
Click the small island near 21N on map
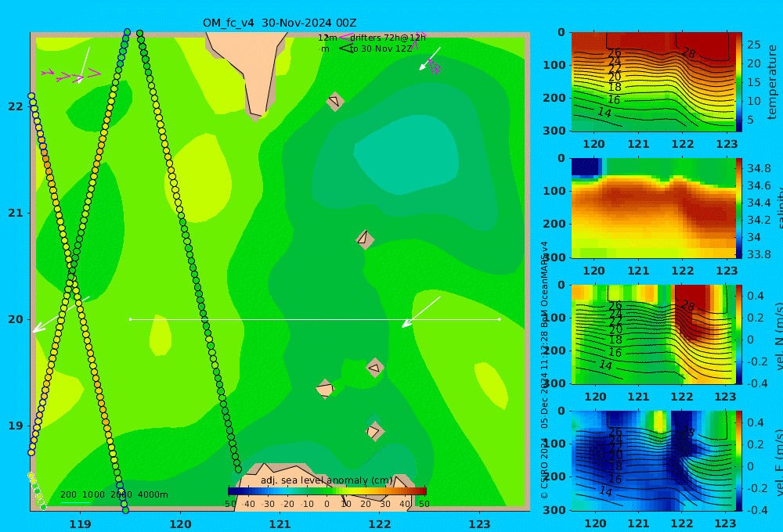(365, 239)
